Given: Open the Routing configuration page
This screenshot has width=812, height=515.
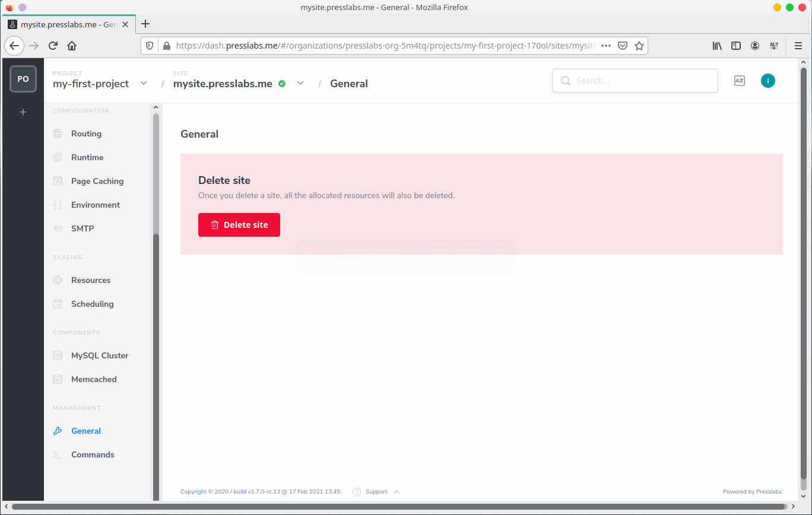Looking at the screenshot, I should tap(86, 133).
